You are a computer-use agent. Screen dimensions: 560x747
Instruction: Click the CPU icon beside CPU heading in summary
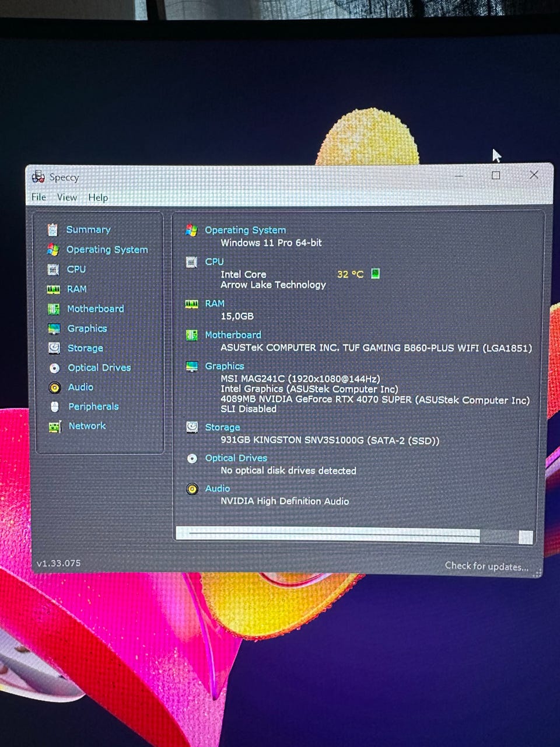coord(191,262)
